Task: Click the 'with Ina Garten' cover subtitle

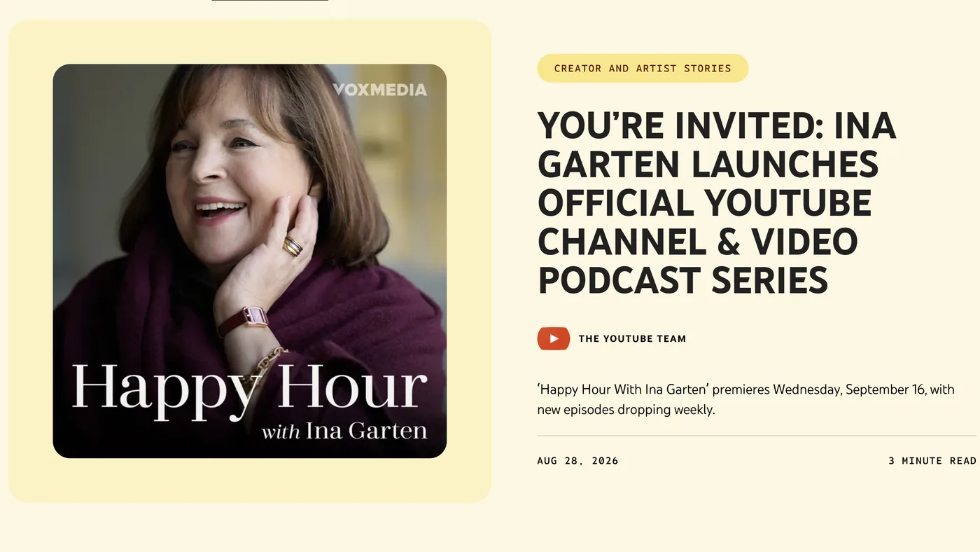Action: (344, 430)
